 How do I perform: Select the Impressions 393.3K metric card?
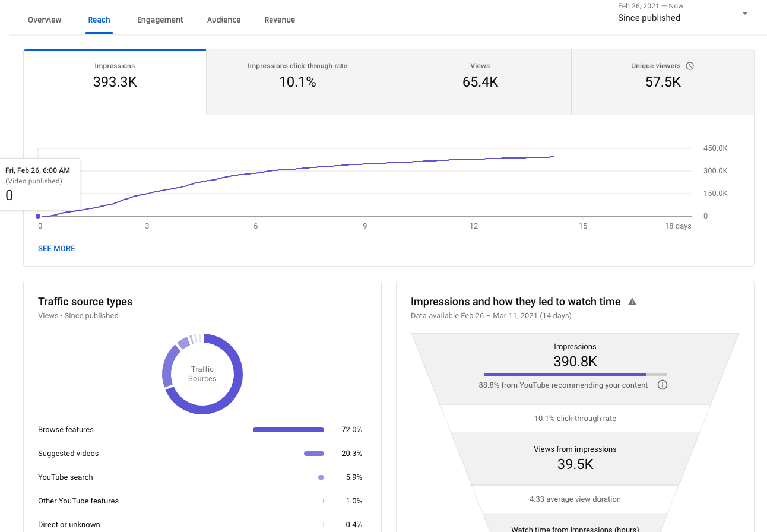(115, 82)
